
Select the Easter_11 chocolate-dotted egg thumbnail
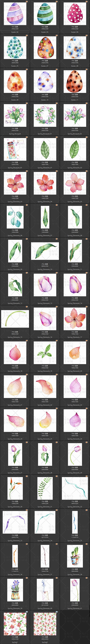tap(75, 82)
